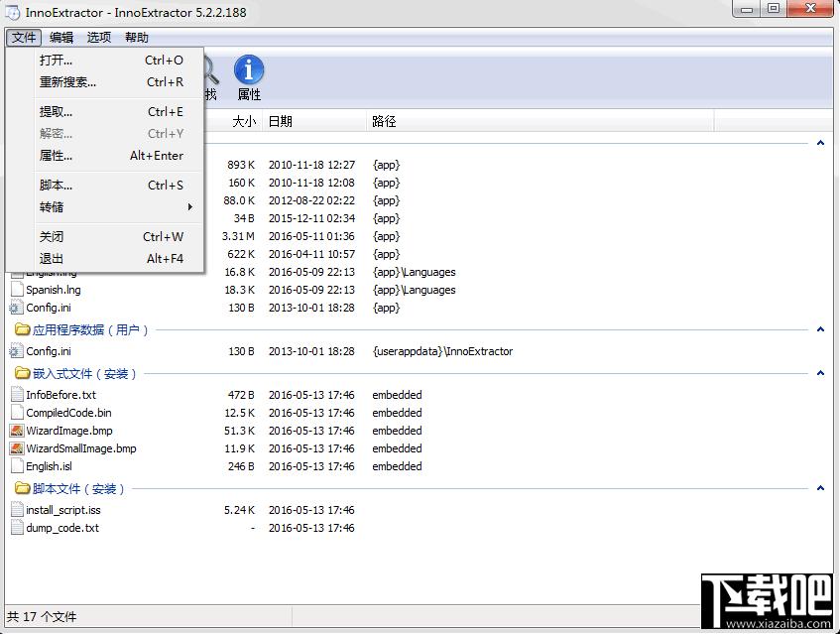This screenshot has height=634, width=840.
Task: Open the 编辑 menu
Action: tap(61, 38)
